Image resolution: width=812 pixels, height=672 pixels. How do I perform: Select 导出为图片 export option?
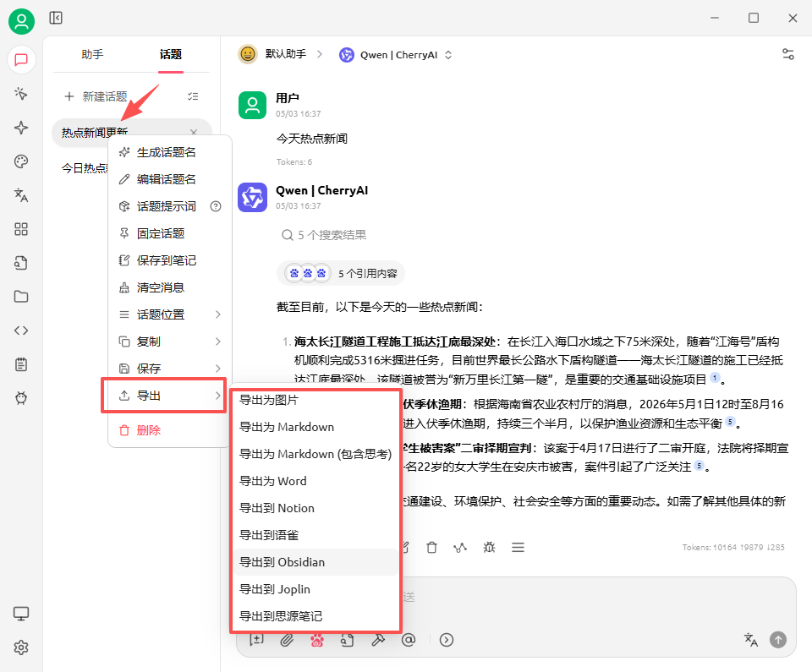coord(315,400)
